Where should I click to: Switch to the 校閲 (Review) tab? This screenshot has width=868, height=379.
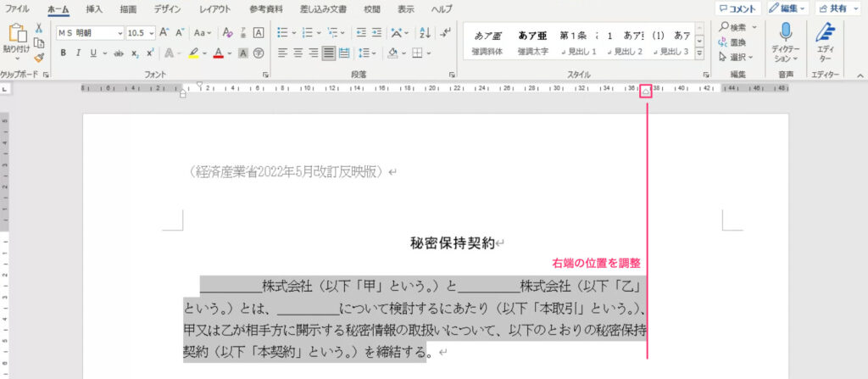tap(372, 8)
